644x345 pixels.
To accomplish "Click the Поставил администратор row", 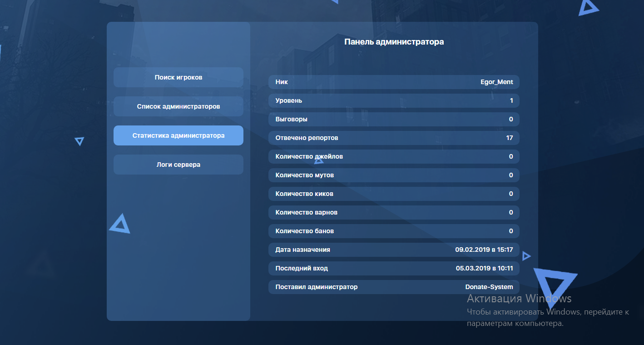I will 394,287.
